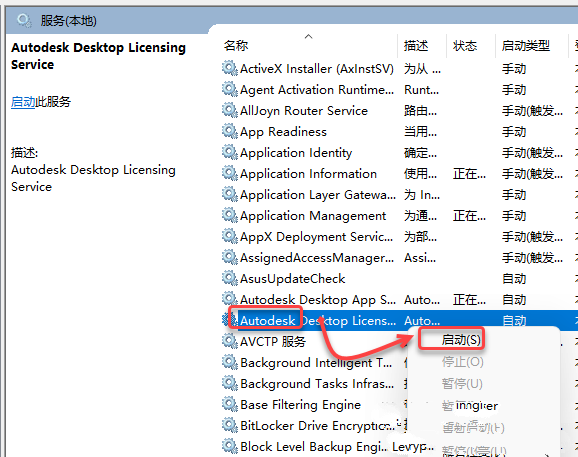Image resolution: width=578 pixels, height=457 pixels.
Task: Sort by the 状态 column header
Action: (465, 46)
